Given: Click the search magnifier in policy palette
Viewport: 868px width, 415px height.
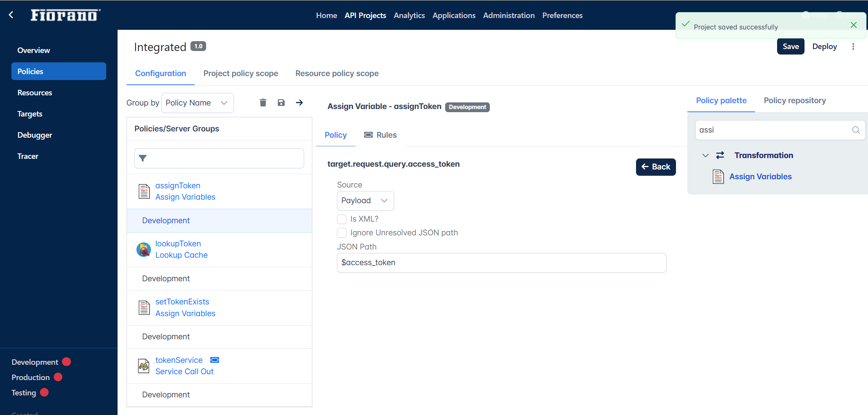Looking at the screenshot, I should pos(856,130).
